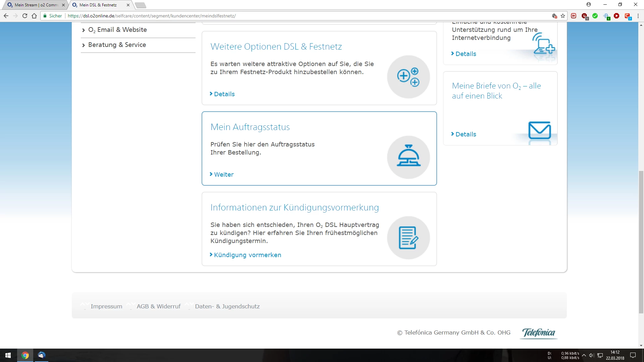Open the Impressum footer link
Image resolution: width=644 pixels, height=362 pixels.
(x=106, y=306)
